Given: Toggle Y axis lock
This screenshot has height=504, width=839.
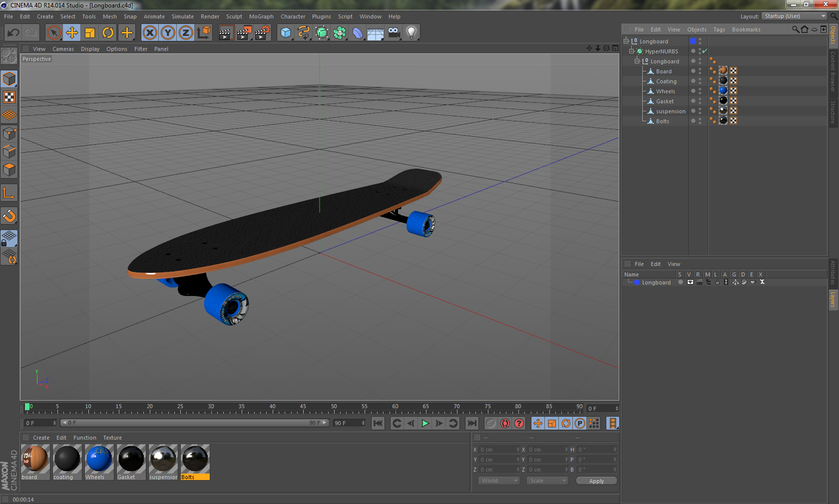Looking at the screenshot, I should [x=168, y=33].
